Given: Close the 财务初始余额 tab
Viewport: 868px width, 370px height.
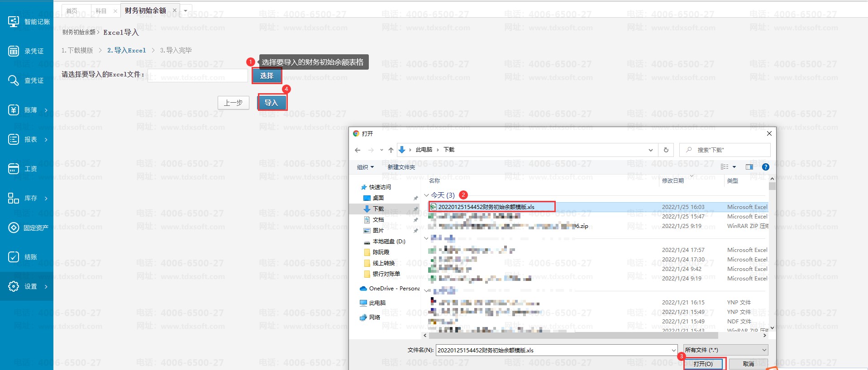Looking at the screenshot, I should [x=175, y=10].
